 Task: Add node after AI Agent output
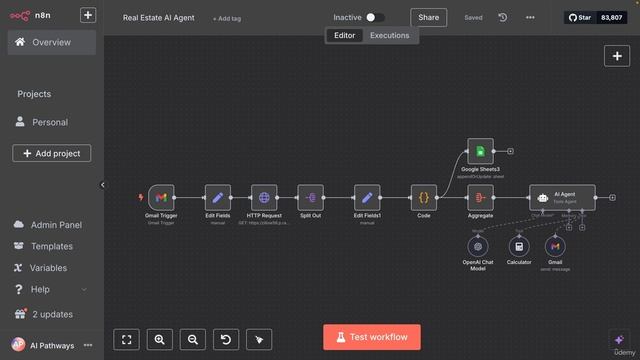[612, 198]
